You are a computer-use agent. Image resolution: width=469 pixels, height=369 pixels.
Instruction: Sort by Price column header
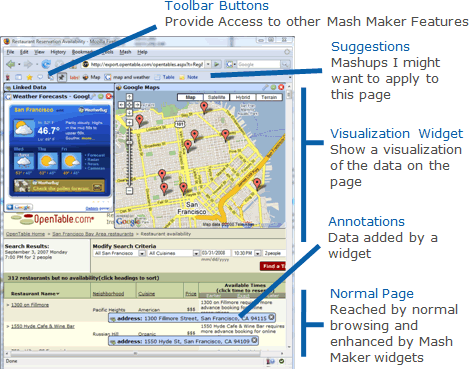191,294
